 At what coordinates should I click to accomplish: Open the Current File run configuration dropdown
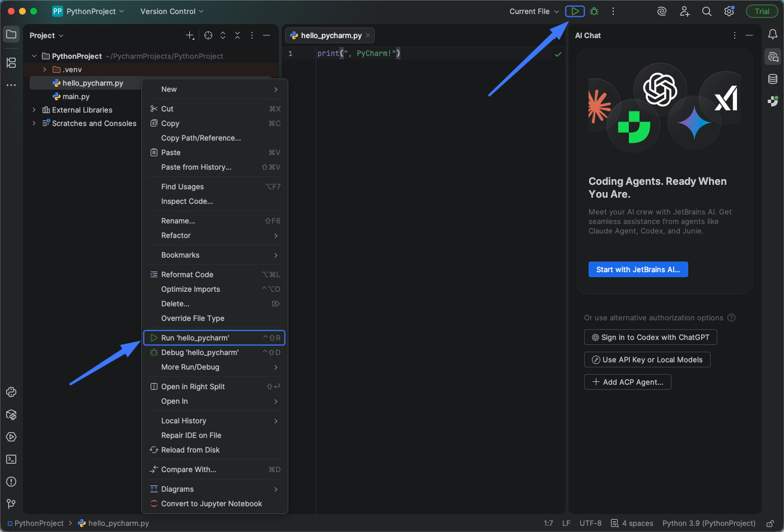coord(534,11)
